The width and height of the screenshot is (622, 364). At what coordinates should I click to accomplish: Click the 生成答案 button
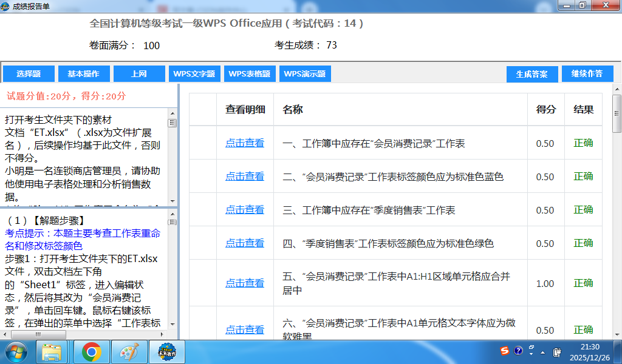532,74
